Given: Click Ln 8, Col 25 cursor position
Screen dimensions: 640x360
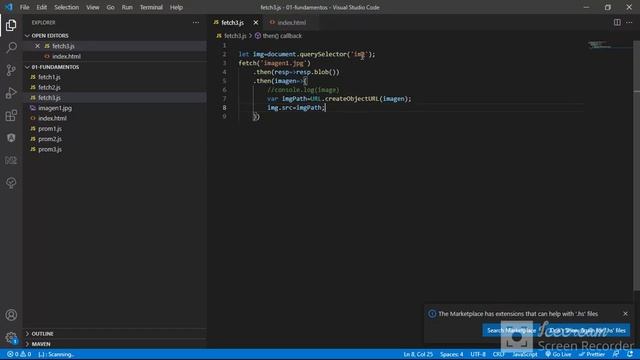Looking at the screenshot, I should pyautogui.click(x=418, y=354).
